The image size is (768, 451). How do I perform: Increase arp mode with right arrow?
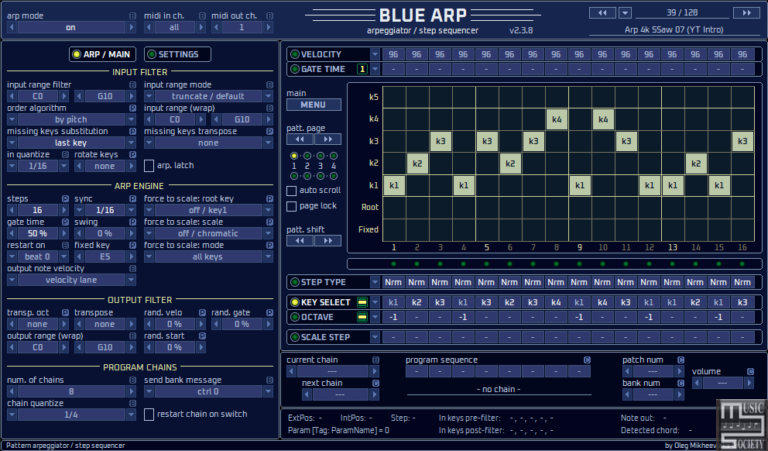click(x=131, y=27)
